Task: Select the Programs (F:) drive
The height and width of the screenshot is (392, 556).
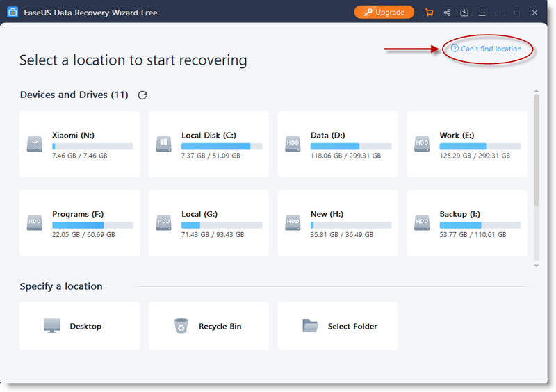Action: point(80,223)
